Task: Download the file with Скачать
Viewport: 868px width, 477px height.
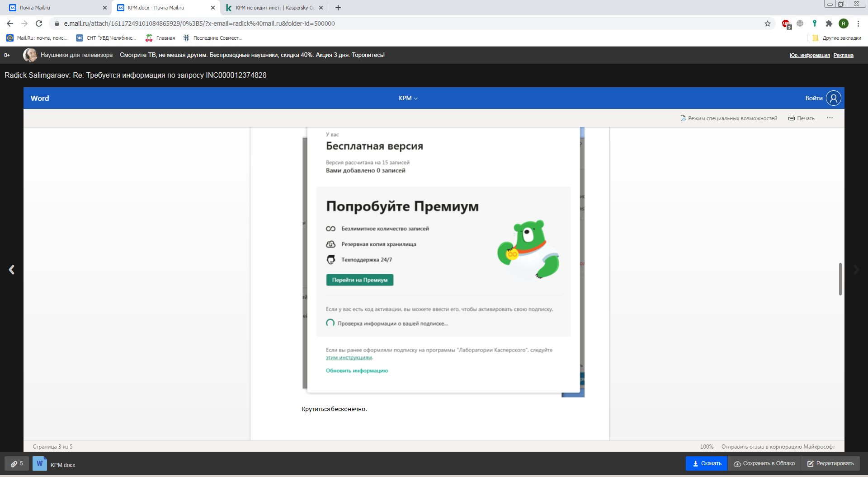Action: pyautogui.click(x=707, y=463)
